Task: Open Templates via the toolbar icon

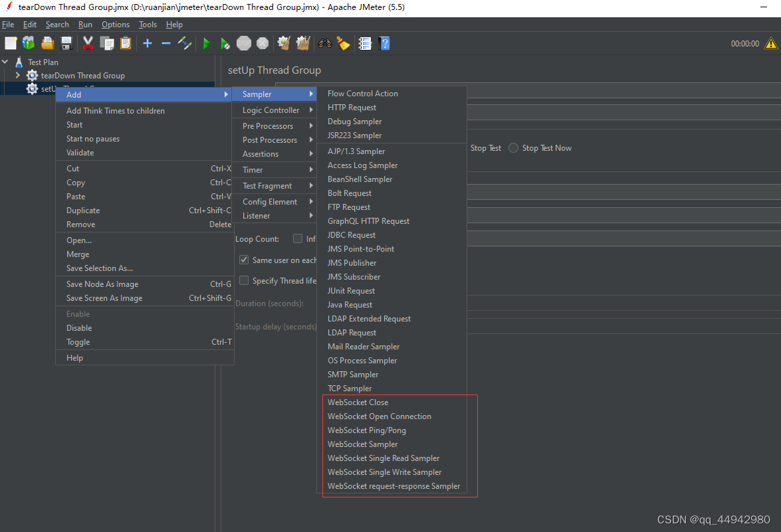Action: click(x=29, y=43)
